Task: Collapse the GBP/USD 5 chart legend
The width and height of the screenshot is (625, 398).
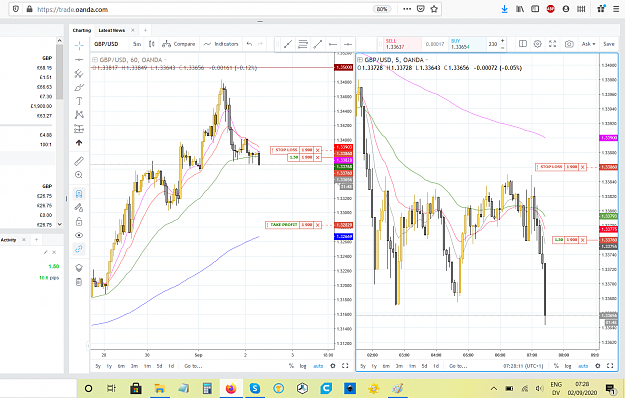Action: point(360,60)
